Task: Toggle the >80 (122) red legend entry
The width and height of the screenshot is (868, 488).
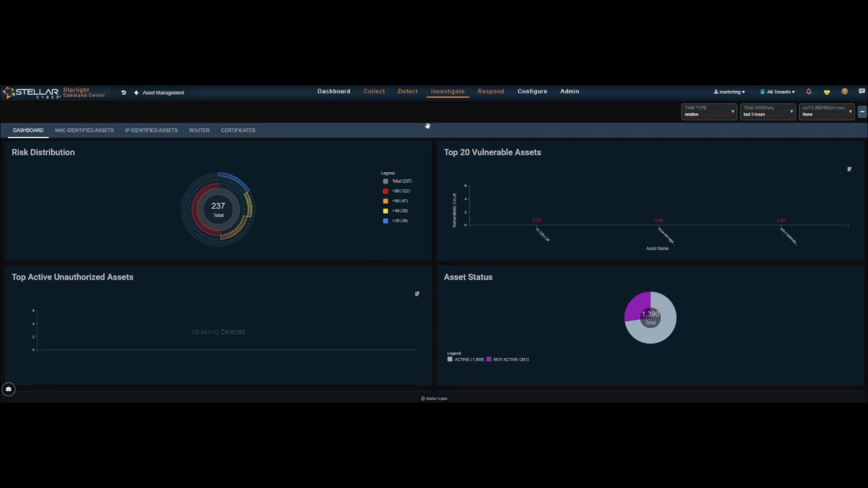Action: click(397, 191)
